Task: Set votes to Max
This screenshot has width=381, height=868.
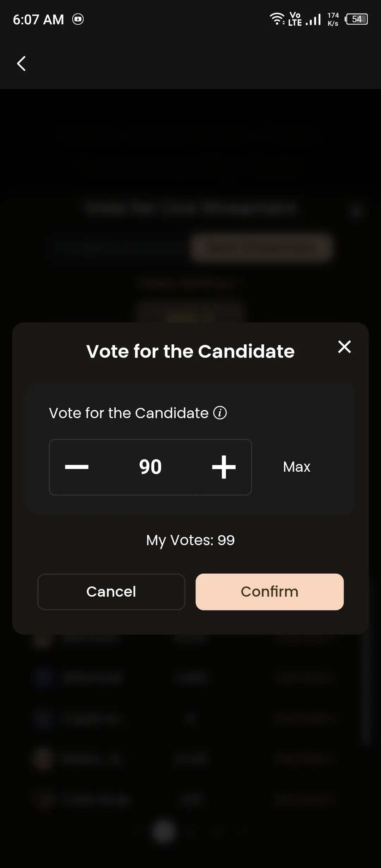Action: [297, 467]
